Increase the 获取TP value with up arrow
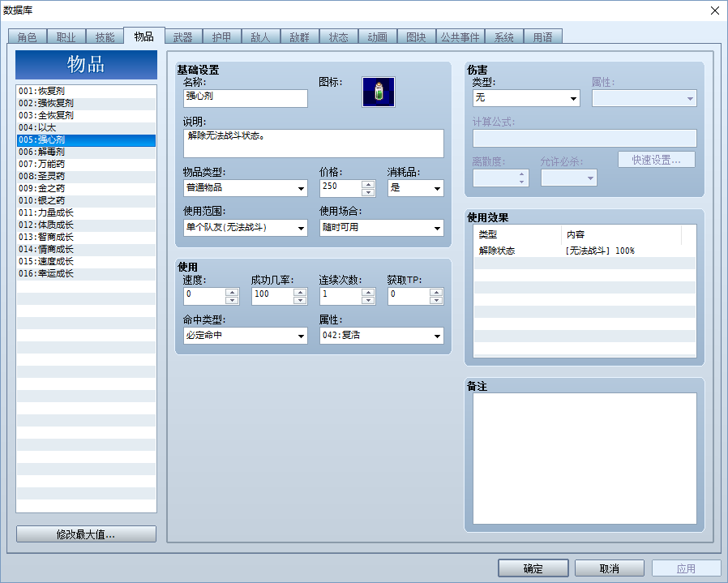The height and width of the screenshot is (583, 728). [x=436, y=292]
